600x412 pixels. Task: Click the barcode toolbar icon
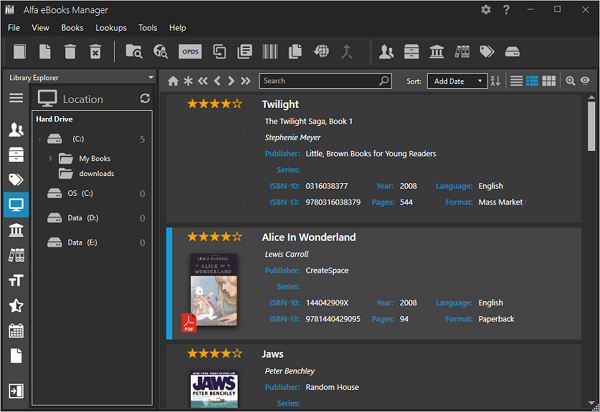[x=270, y=51]
